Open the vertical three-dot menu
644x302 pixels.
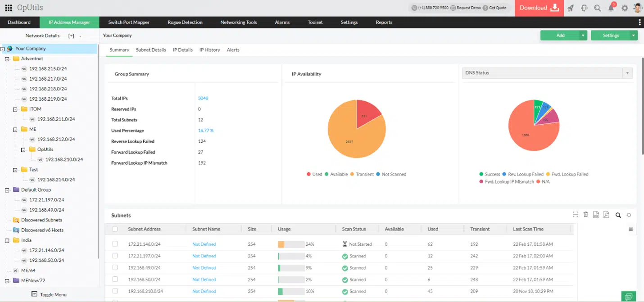pyautogui.click(x=639, y=22)
